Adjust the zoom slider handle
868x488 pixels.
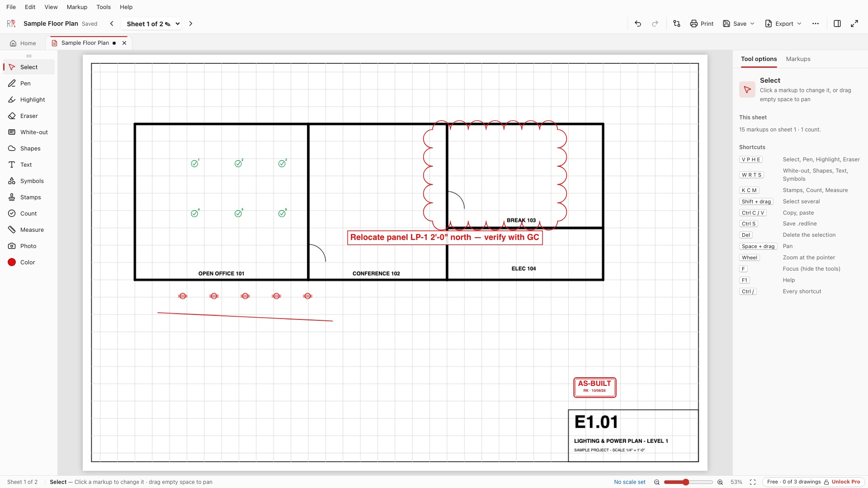tap(686, 482)
